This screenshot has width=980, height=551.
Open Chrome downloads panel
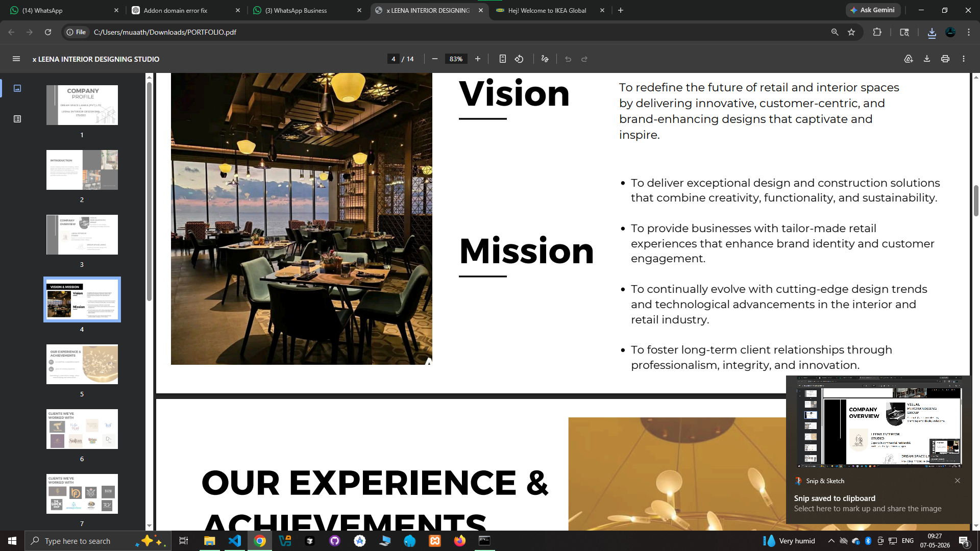pos(932,32)
